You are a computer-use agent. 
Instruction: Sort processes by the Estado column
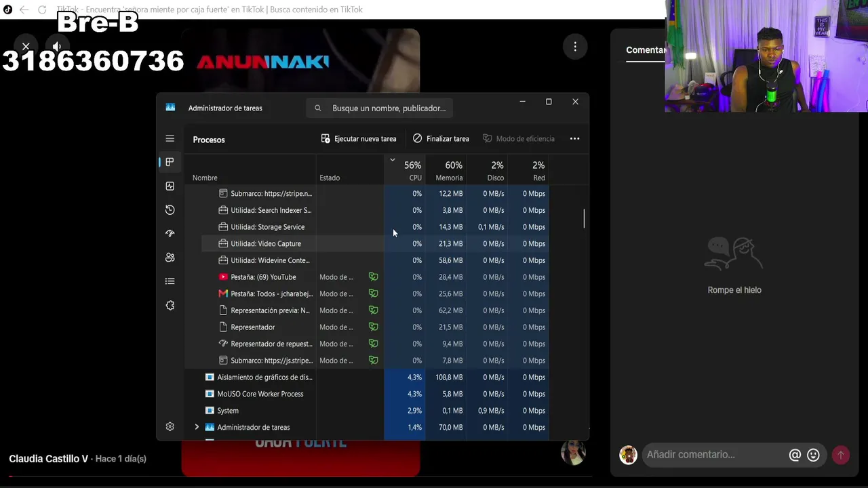tap(330, 178)
